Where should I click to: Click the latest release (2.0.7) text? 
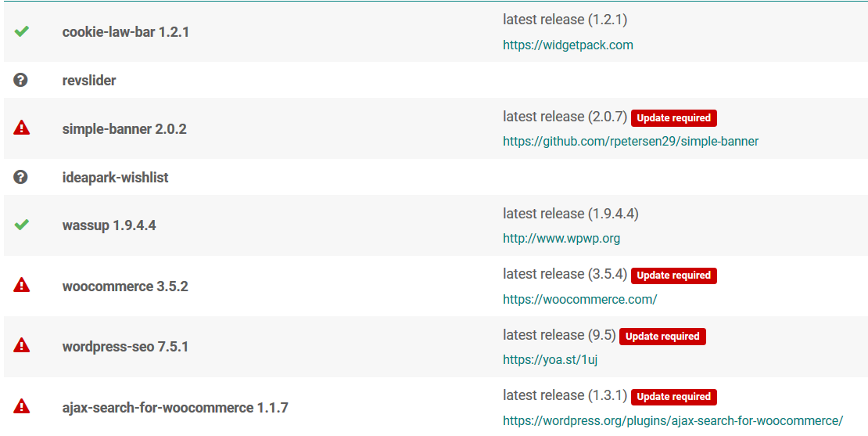click(565, 117)
